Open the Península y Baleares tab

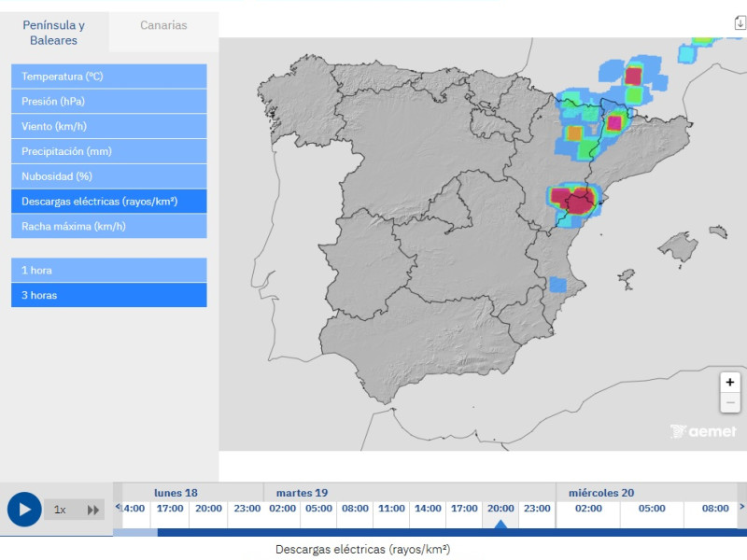(53, 33)
